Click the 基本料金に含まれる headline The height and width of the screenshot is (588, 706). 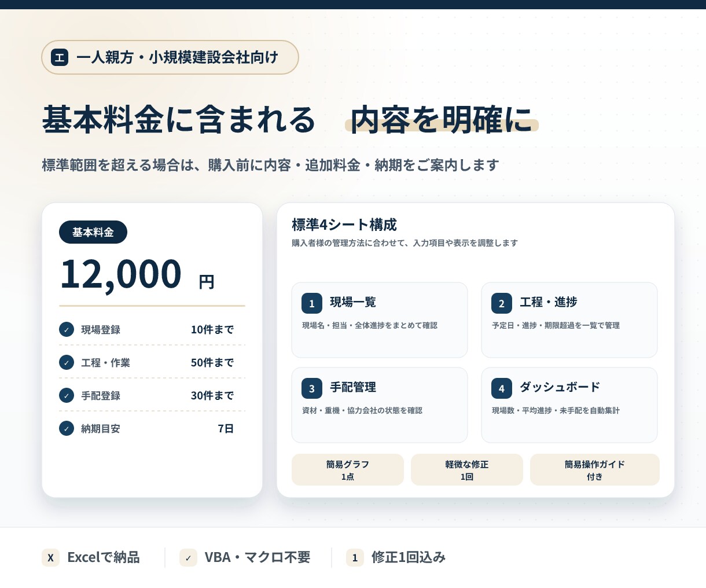(x=179, y=120)
